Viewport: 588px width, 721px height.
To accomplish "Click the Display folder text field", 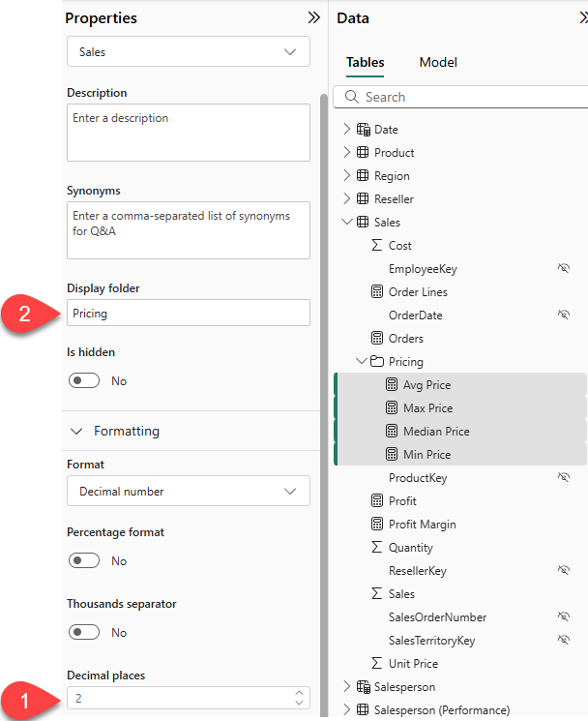I will 189,314.
